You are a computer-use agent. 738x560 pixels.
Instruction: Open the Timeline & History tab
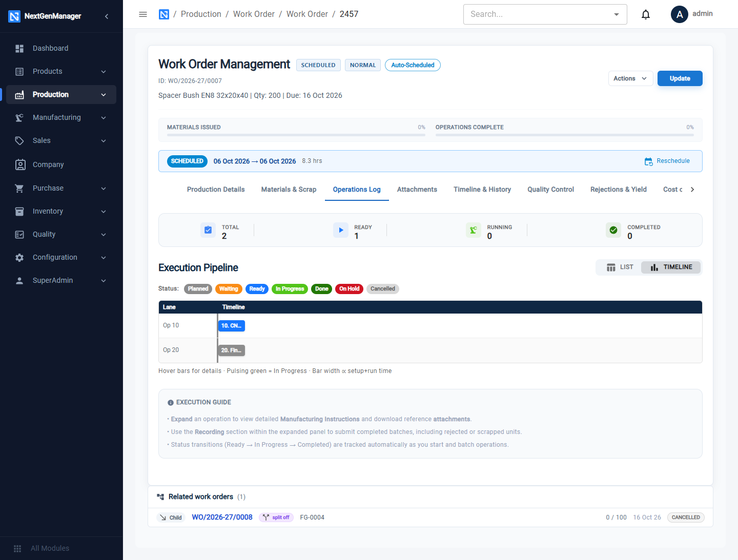[482, 190]
